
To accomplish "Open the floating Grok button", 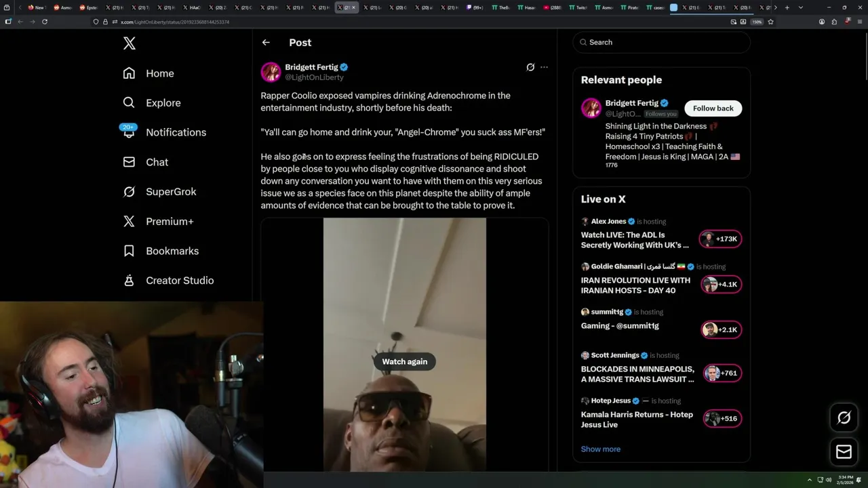I will tap(844, 418).
